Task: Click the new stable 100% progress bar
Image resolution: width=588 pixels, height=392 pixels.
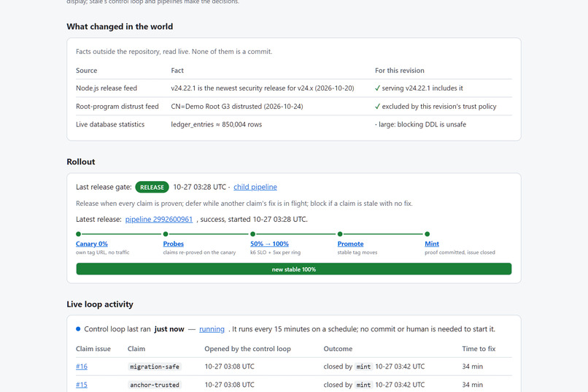Action: click(x=293, y=269)
